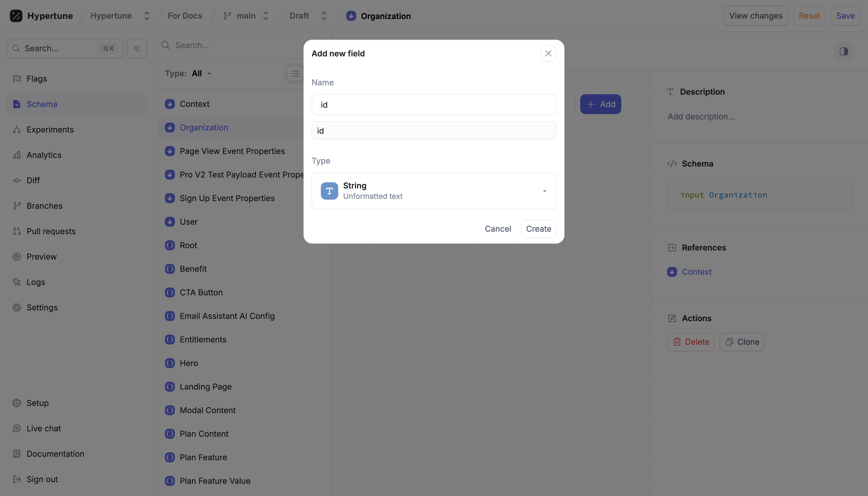868x496 pixels.
Task: Open Experiments from the sidebar
Action: 50,129
